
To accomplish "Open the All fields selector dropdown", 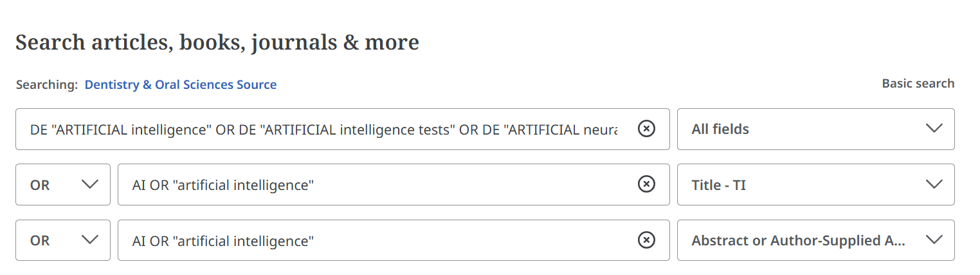I will [815, 129].
